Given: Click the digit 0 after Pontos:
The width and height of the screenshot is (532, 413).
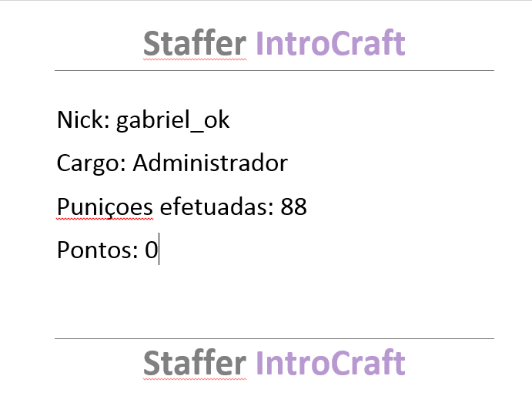Looking at the screenshot, I should click(x=152, y=250).
